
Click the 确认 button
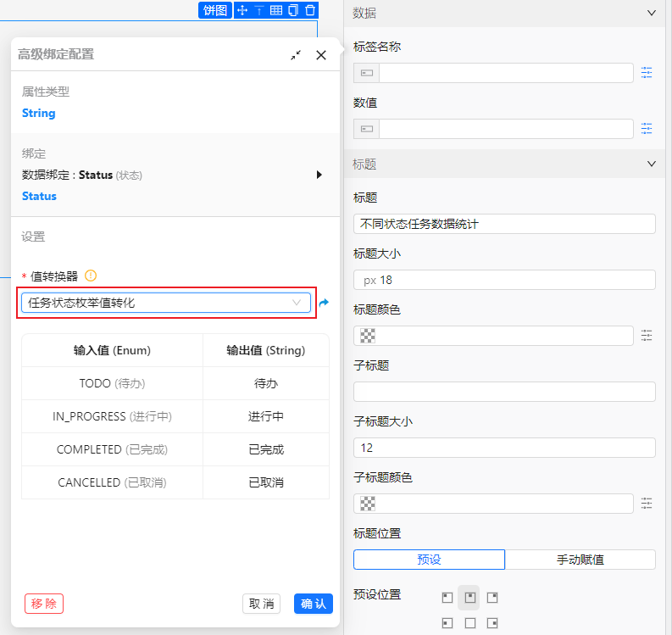coord(313,604)
